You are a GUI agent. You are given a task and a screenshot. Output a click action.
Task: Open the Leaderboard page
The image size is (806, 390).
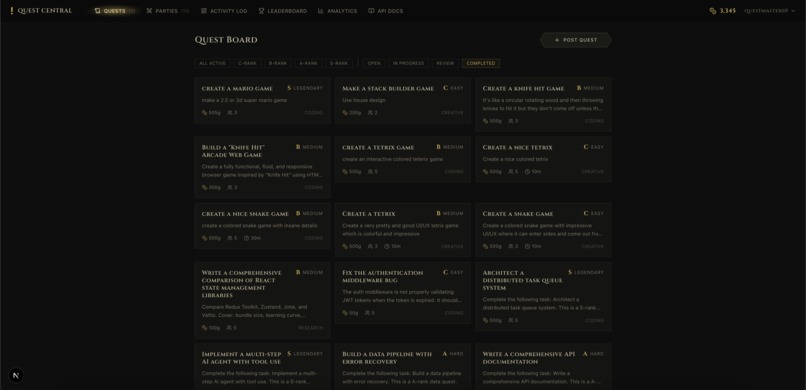[x=283, y=11]
